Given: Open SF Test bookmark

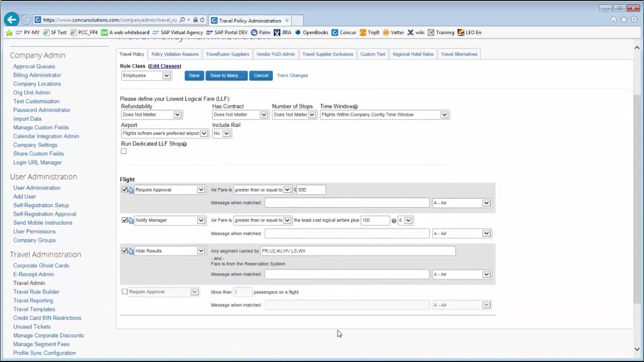Looking at the screenshot, I should point(55,33).
